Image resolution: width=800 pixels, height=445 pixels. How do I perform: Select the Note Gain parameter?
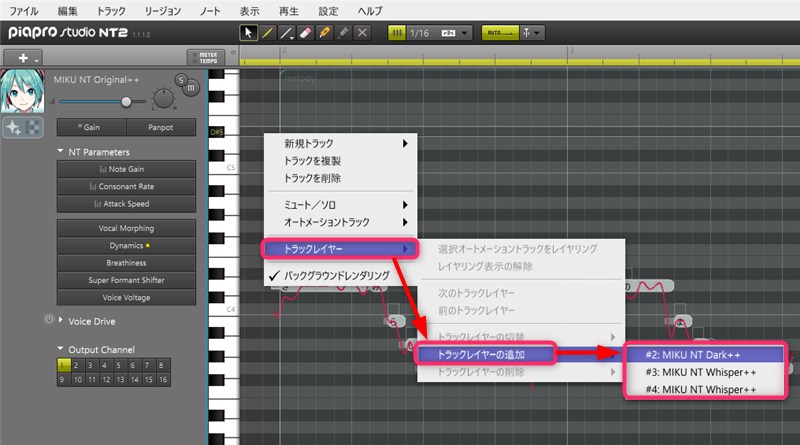[x=126, y=169]
